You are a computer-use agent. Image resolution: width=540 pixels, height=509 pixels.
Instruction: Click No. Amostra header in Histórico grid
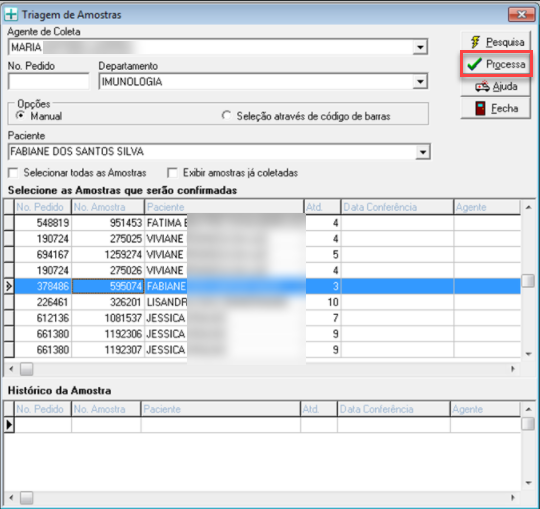click(106, 409)
